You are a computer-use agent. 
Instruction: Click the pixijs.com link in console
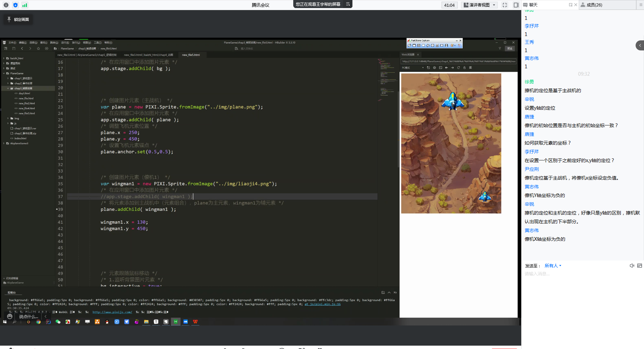coord(112,312)
